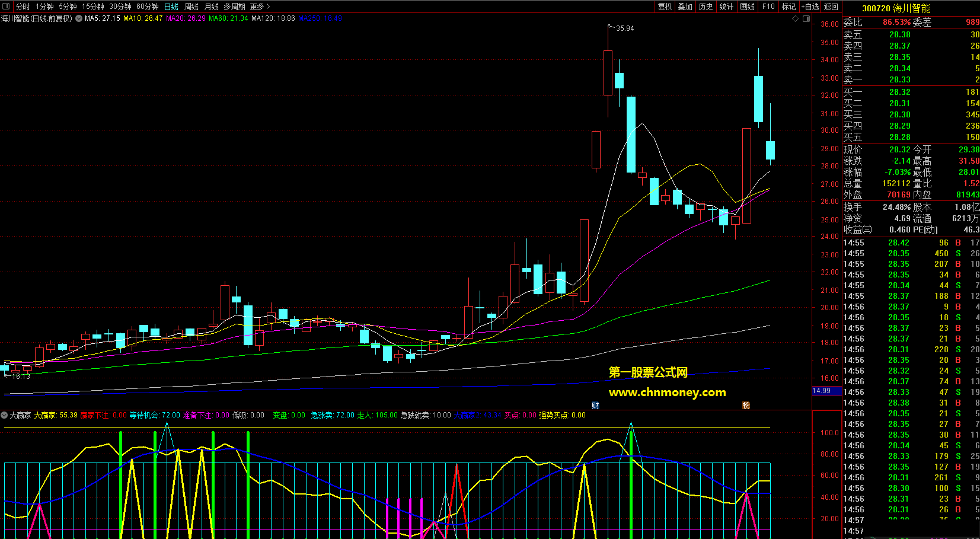Viewport: 980px width, 539px height.
Task: Click the 赢家下注: 0.00 red label
Action: 104,415
